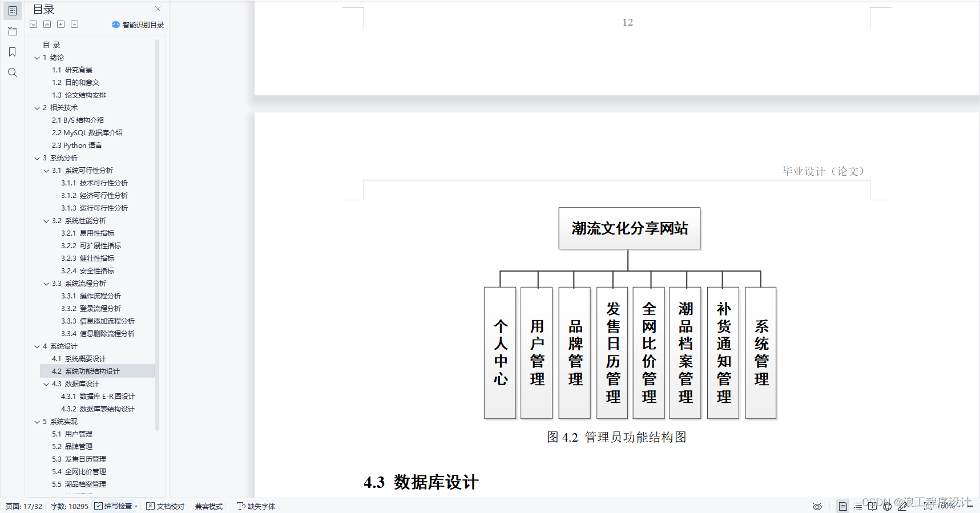Screen dimensions: 980x513
Task: Click the outline panel vertical scrollbar
Action: (x=157, y=234)
